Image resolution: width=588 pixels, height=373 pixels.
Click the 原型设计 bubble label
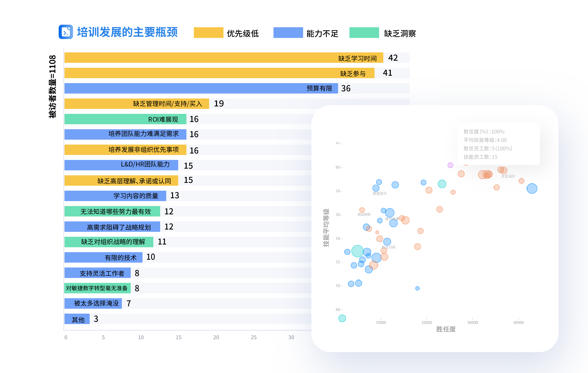click(379, 193)
